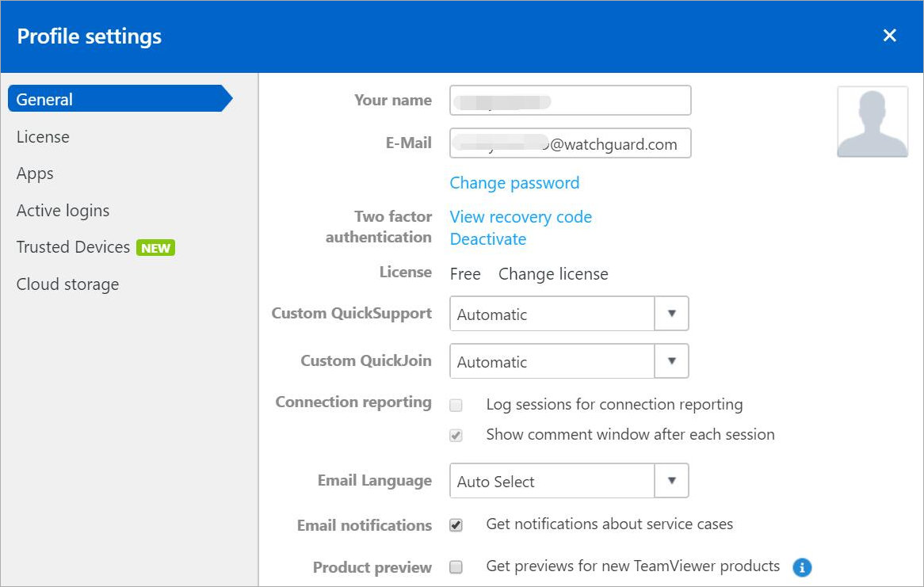Enable logging sessions for connection reporting
Image resolution: width=924 pixels, height=587 pixels.
click(456, 405)
